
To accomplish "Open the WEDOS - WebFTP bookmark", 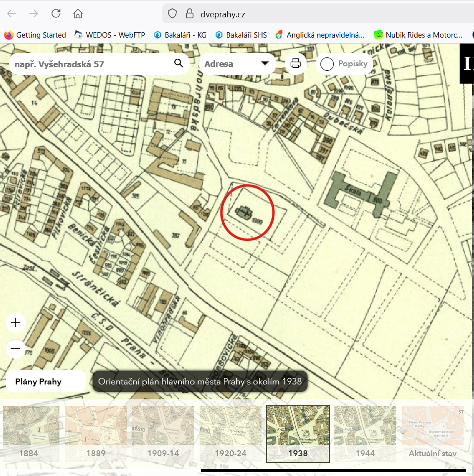I will tap(110, 35).
